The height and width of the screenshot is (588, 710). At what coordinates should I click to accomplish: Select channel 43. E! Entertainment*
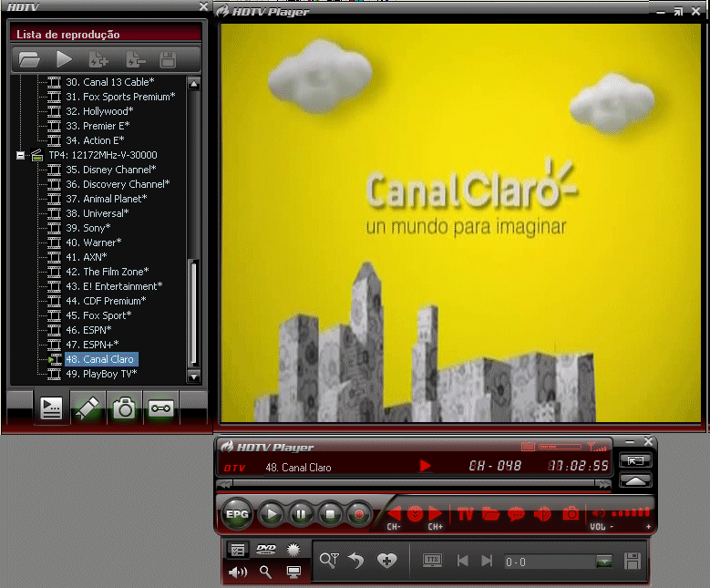coord(114,286)
